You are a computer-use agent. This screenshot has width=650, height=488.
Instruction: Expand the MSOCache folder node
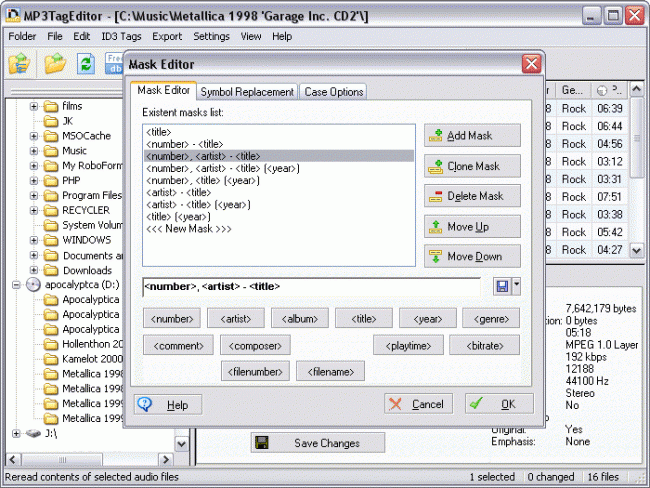[x=34, y=136]
